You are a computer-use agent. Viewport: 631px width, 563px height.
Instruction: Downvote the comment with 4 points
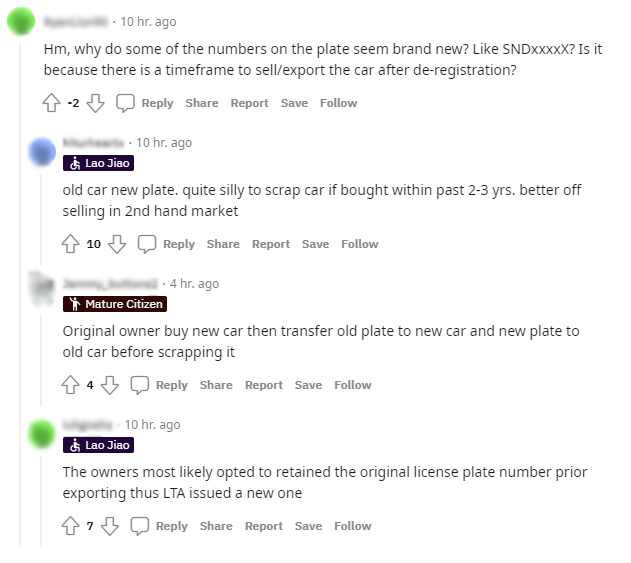point(110,385)
